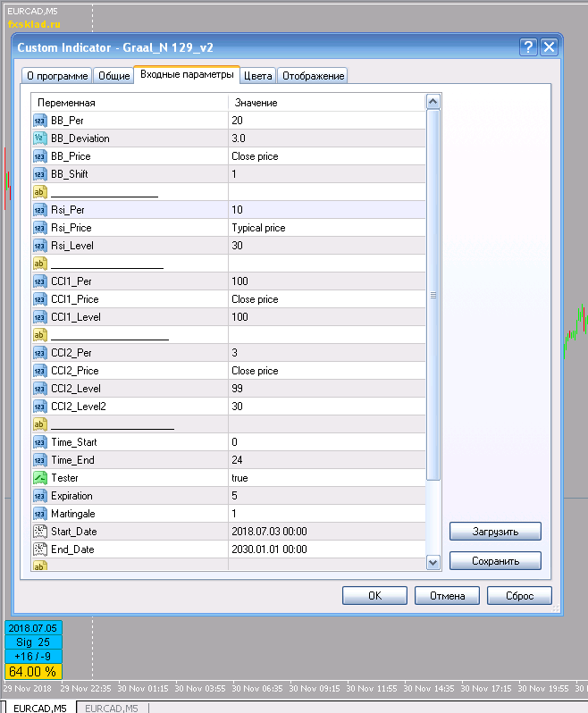
Task: Click the integer icon beside CCI1_Per
Action: 40,281
